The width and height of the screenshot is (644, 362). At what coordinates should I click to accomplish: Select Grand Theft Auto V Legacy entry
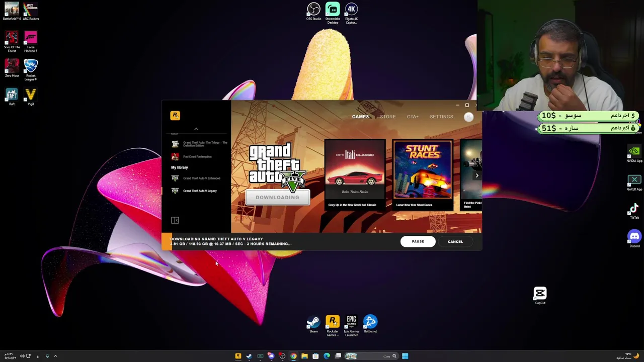tap(194, 191)
